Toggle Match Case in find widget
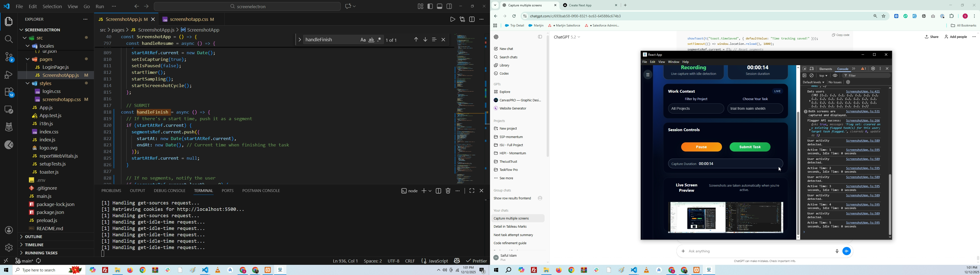Image resolution: width=980 pixels, height=275 pixels. click(363, 40)
